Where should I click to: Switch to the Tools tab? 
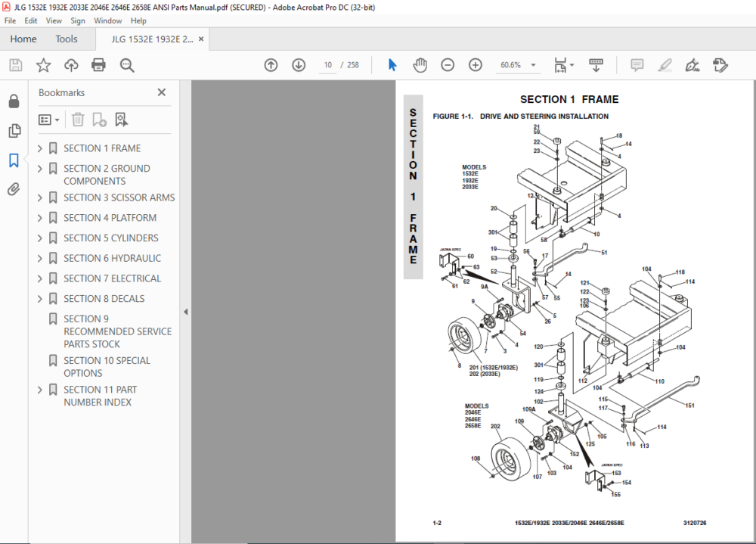67,39
